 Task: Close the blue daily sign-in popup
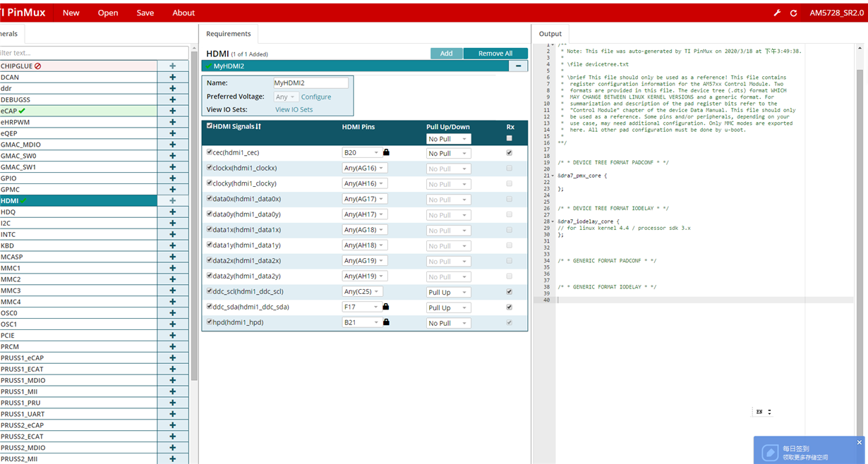tap(860, 443)
